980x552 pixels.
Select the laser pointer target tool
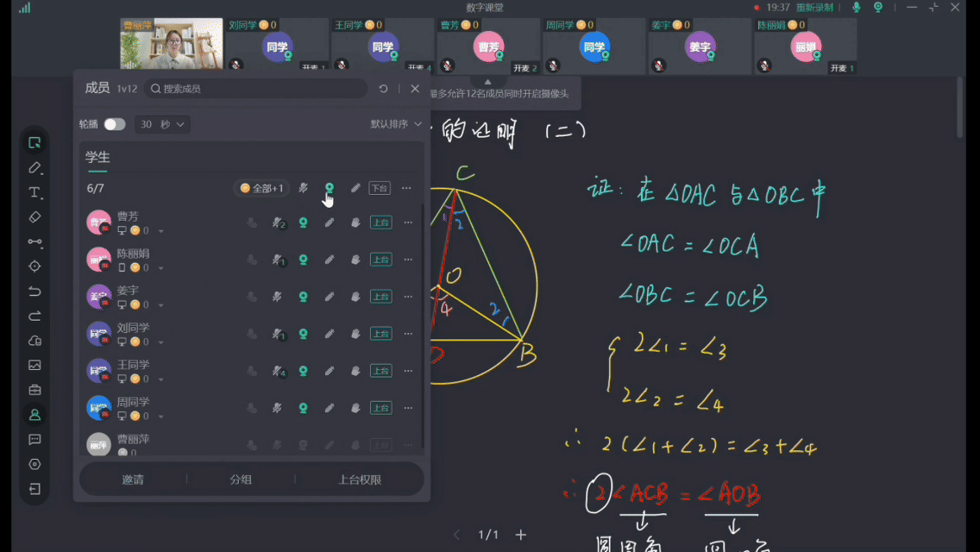coord(35,267)
